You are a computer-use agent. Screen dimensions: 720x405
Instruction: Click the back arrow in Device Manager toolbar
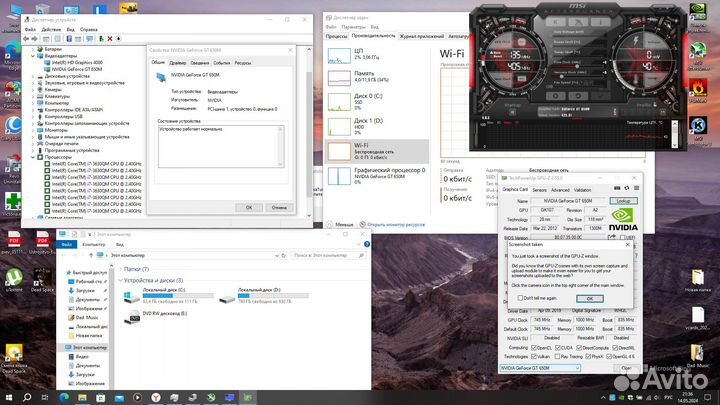pos(26,39)
